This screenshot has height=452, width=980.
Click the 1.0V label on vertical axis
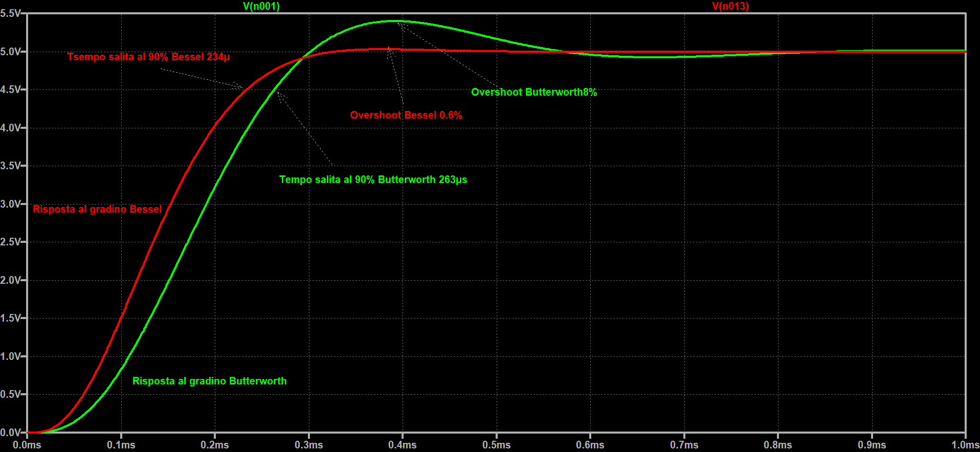point(10,356)
